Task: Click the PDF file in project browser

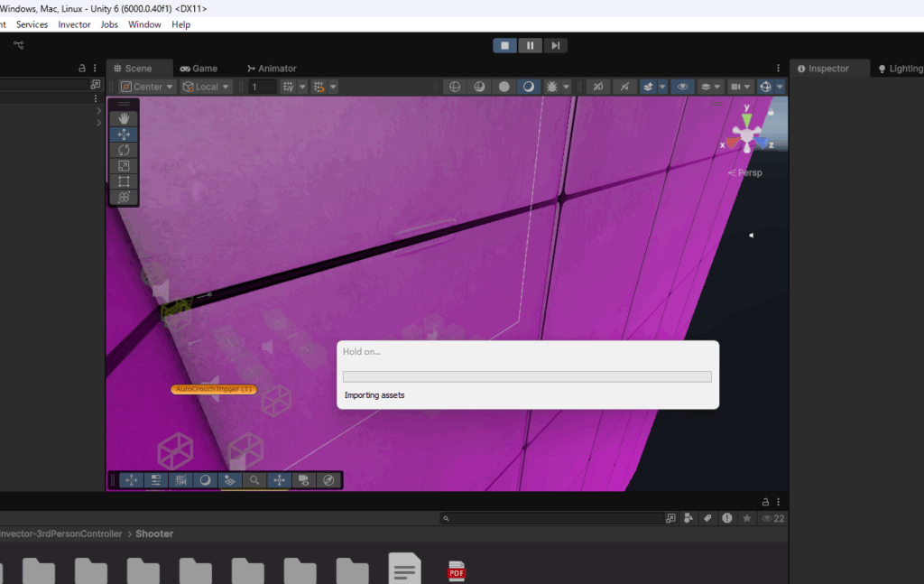Action: coord(457,570)
